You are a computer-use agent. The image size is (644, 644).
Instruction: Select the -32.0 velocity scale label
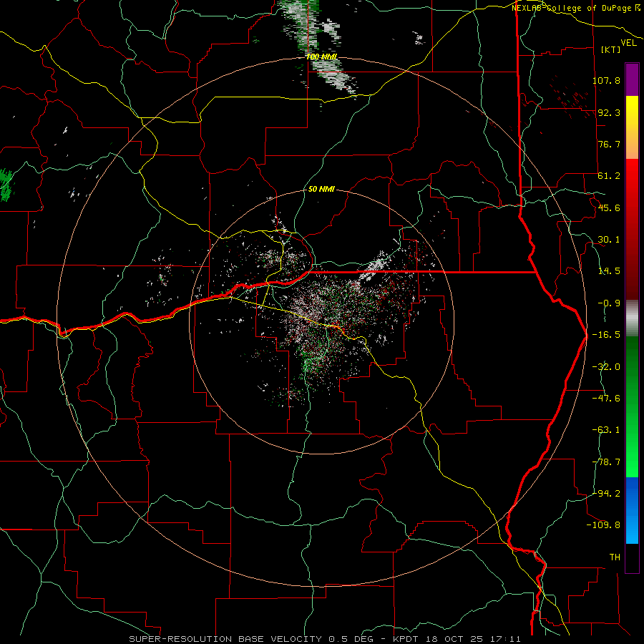[x=606, y=367]
